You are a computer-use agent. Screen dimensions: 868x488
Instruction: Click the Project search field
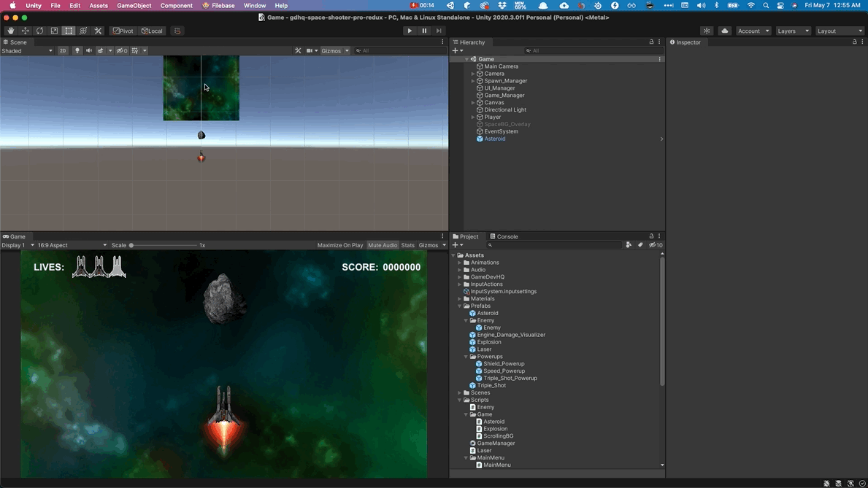click(x=553, y=245)
